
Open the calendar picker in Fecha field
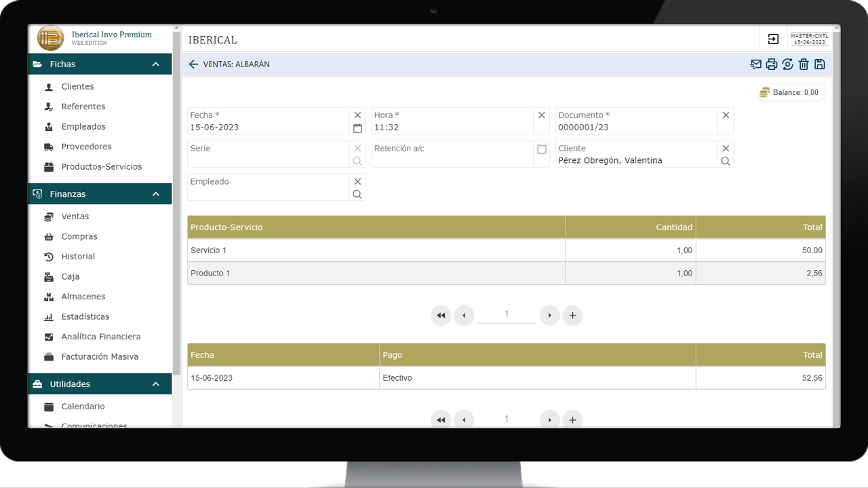(357, 128)
